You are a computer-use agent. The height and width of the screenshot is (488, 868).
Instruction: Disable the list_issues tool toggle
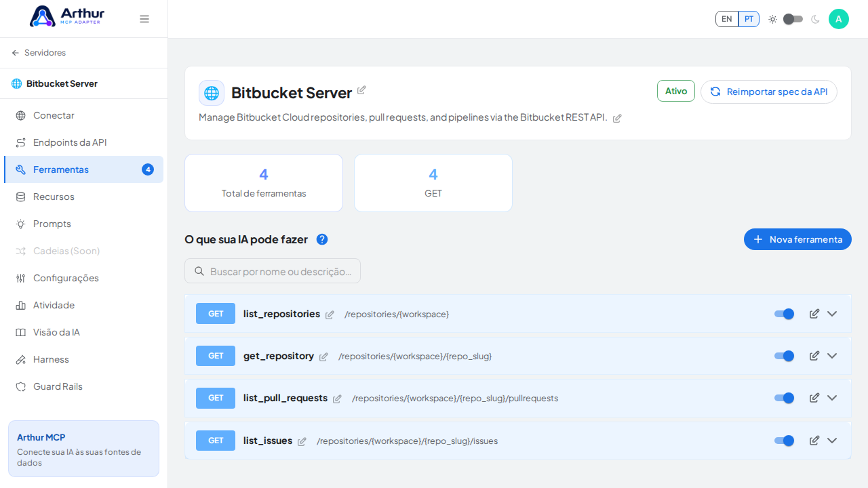point(784,441)
